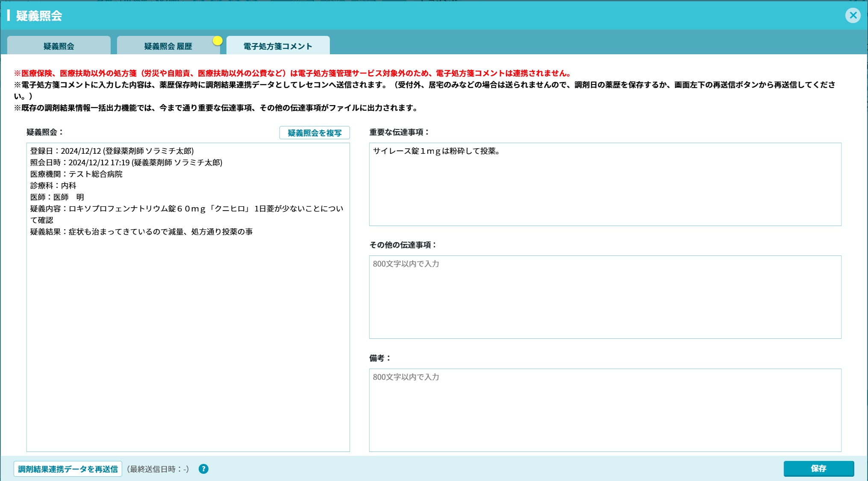Viewport: 868px width, 481px height.
Task: Click the yellow notification dot on 履歴 tab
Action: [218, 41]
